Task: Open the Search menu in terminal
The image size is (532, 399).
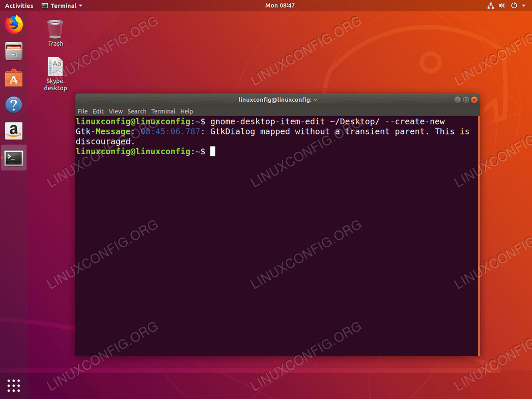Action: click(x=137, y=111)
